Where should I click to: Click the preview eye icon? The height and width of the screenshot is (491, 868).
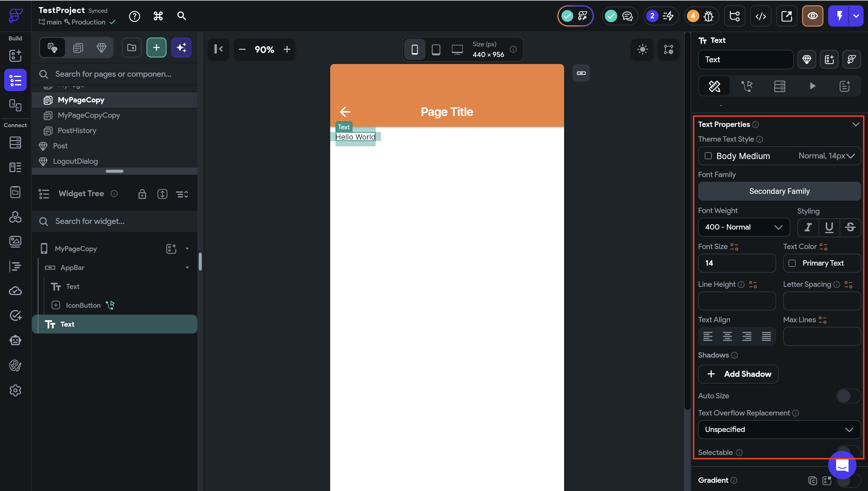[x=812, y=16]
